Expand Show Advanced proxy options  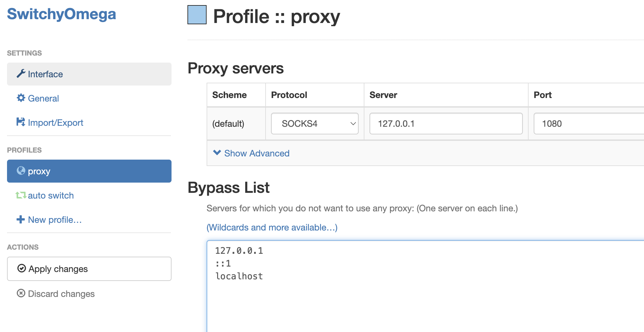pos(251,153)
